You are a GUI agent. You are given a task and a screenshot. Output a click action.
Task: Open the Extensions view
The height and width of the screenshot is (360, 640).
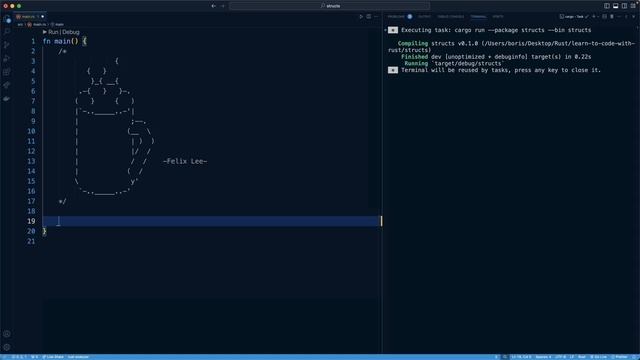click(x=7, y=72)
